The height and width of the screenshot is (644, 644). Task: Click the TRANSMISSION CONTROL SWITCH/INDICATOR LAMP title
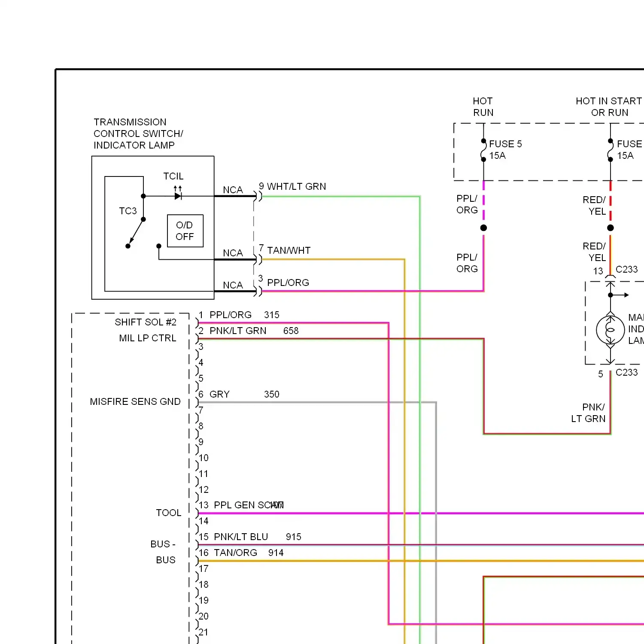138,134
